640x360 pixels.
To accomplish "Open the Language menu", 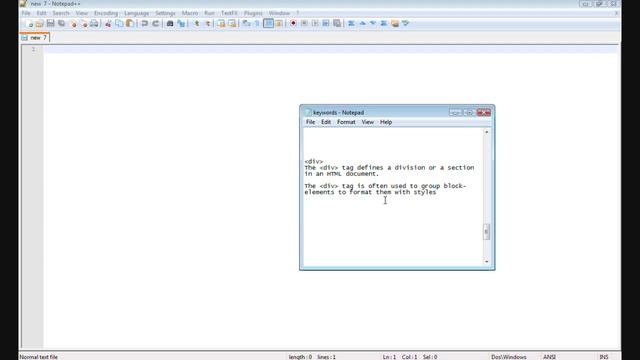I will [x=136, y=13].
